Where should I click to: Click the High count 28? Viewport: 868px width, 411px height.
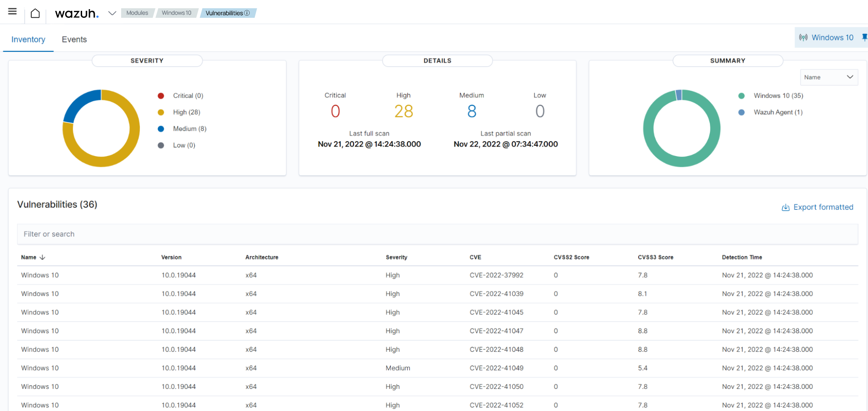tap(403, 112)
